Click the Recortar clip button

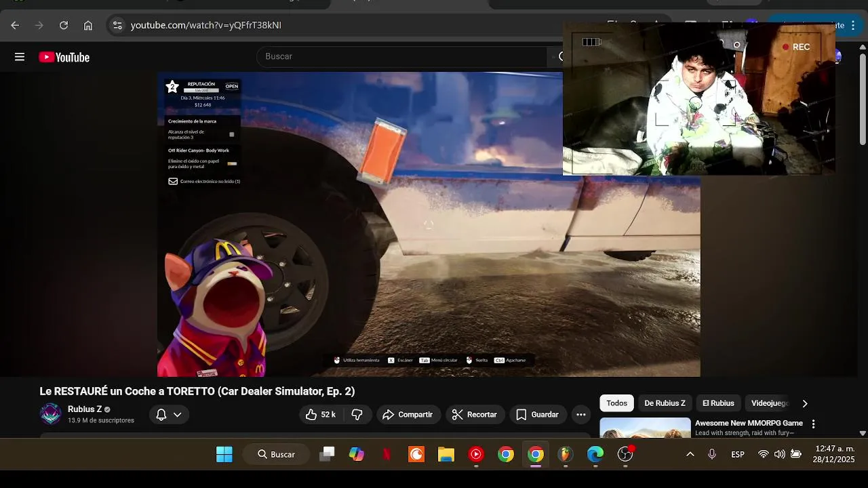475,415
